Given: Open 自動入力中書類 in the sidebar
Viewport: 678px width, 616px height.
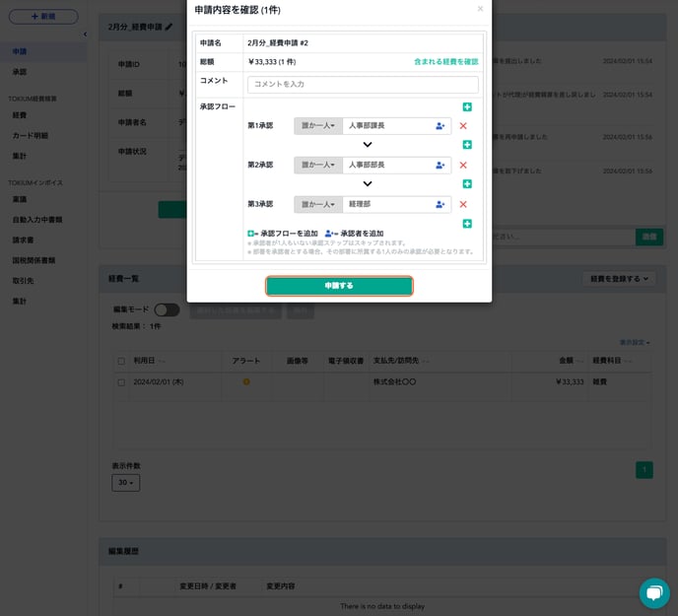Looking at the screenshot, I should (x=37, y=220).
